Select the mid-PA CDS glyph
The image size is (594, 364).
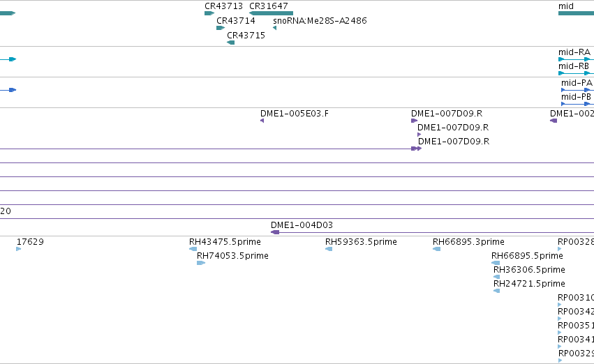(x=578, y=90)
